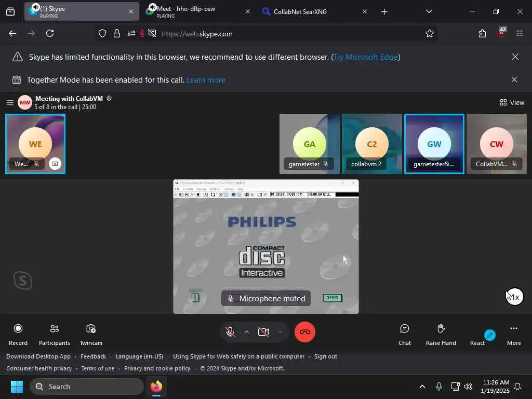The height and width of the screenshot is (399, 532).
Task: Open the More options menu
Action: 514,335
